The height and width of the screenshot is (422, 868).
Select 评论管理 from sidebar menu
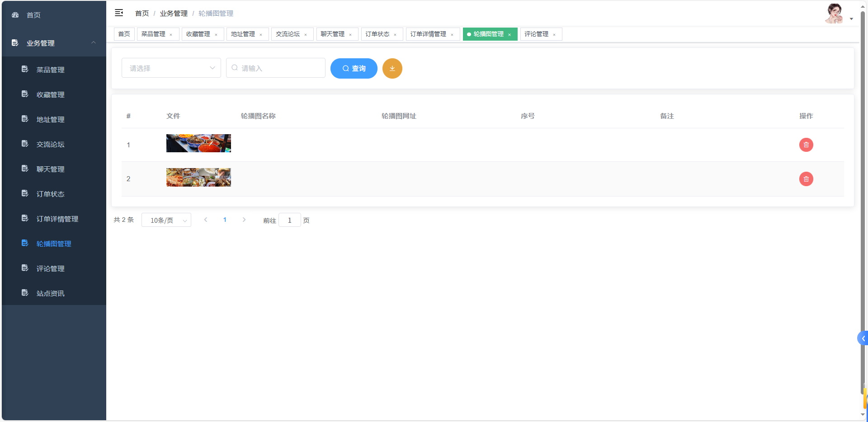pos(51,268)
